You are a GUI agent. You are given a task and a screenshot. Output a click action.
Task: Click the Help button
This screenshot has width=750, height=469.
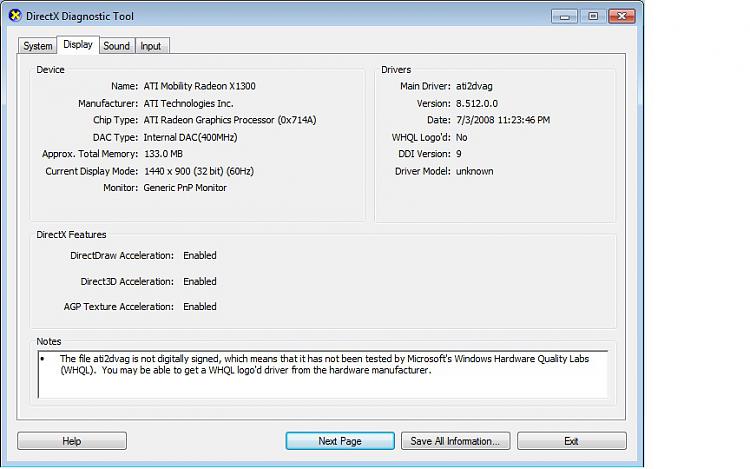pos(72,441)
